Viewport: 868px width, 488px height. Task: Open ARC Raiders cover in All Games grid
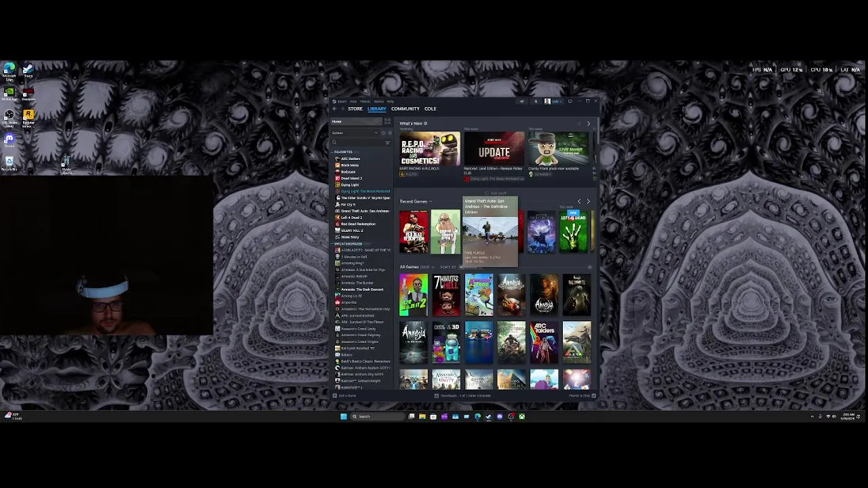click(544, 342)
